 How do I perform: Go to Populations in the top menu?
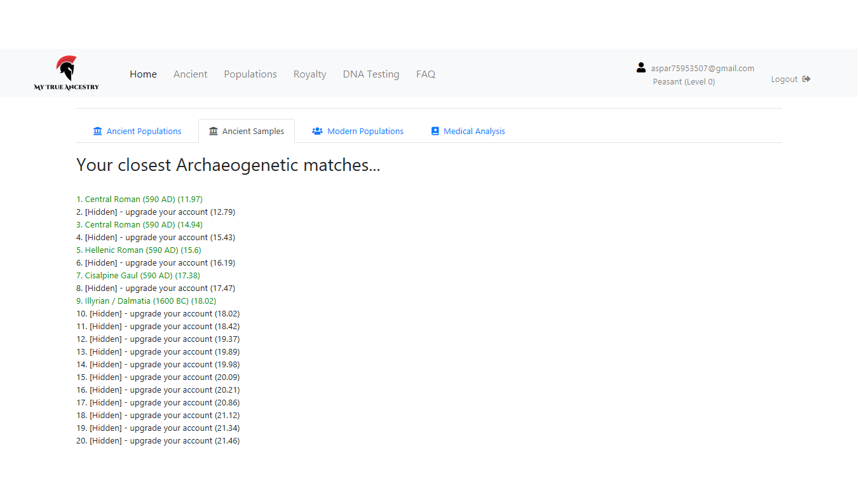[250, 74]
